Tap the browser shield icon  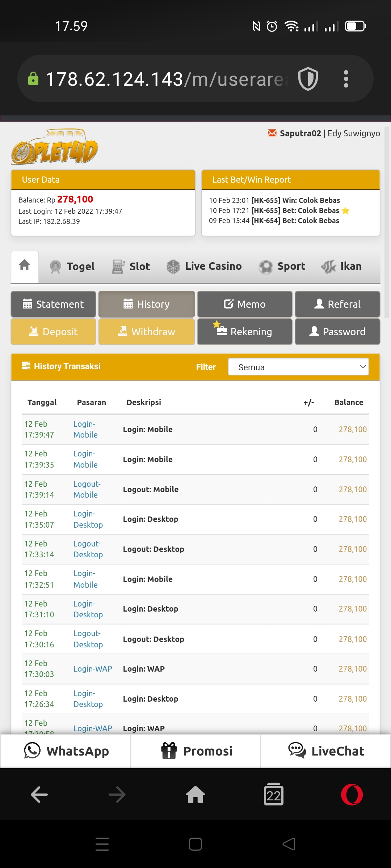[x=308, y=79]
